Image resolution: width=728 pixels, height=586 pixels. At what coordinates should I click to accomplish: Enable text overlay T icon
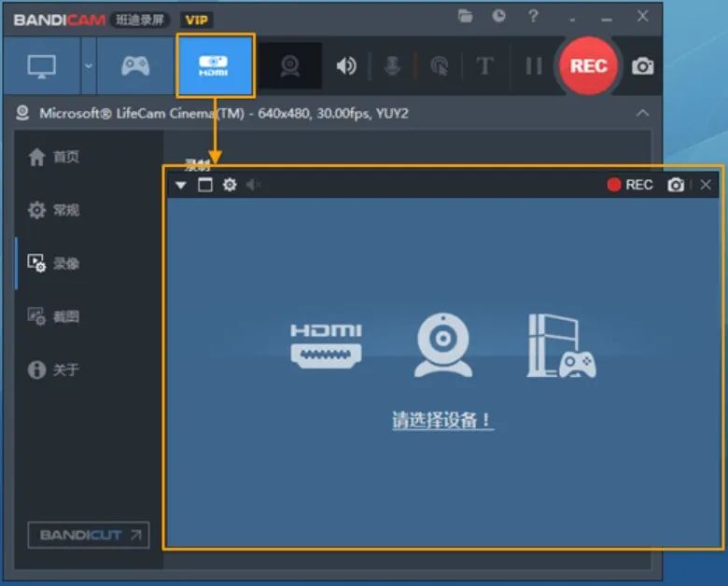(484, 66)
